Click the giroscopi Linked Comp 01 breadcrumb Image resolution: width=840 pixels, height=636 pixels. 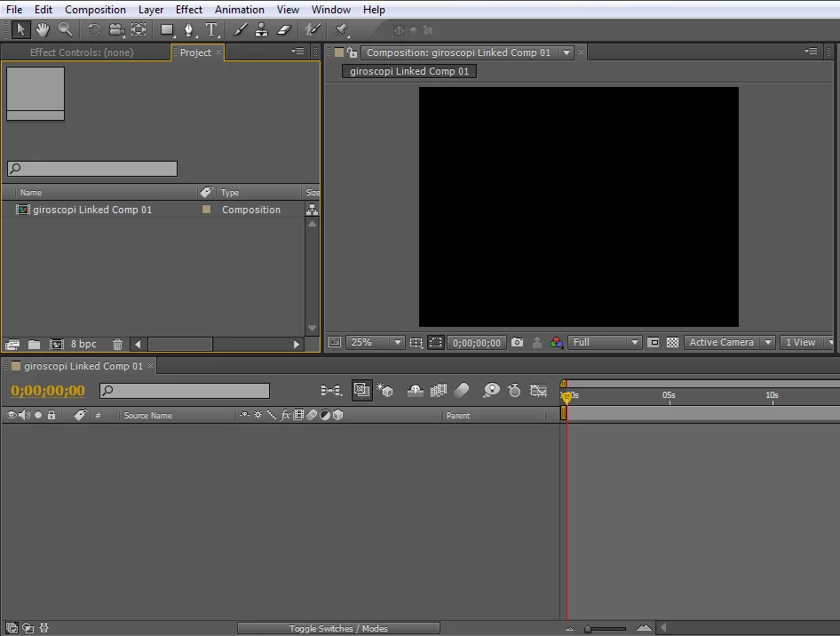408,71
